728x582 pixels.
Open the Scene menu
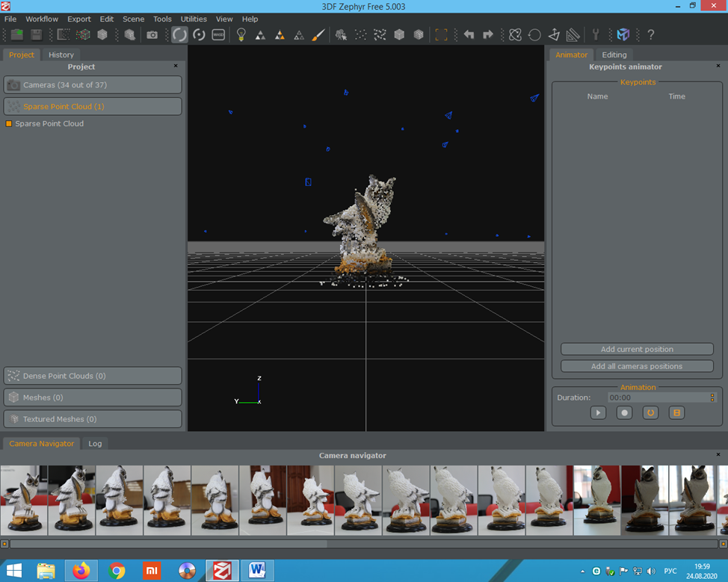click(x=133, y=19)
